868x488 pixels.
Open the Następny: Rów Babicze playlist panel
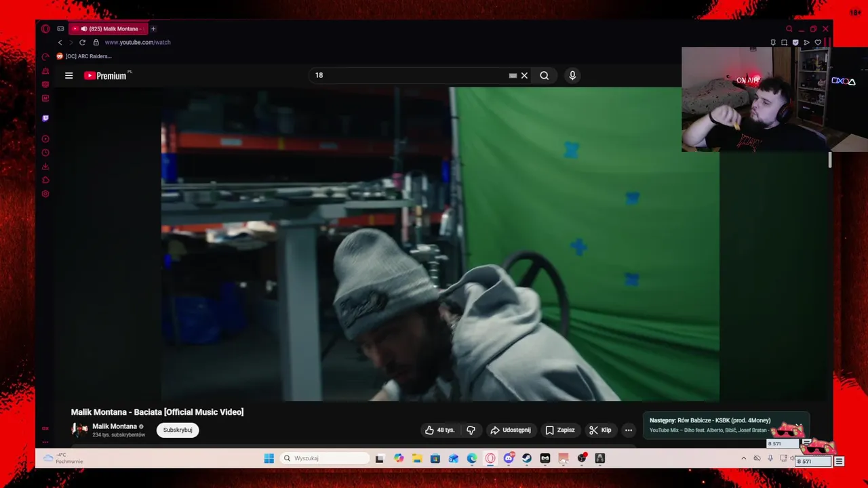726,425
